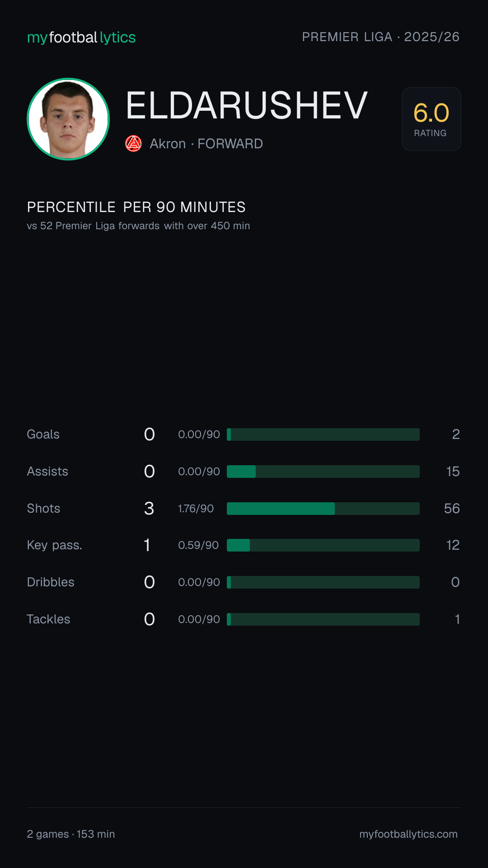
Task: Select the Premier Liga 2025/26 label
Action: coord(380,37)
